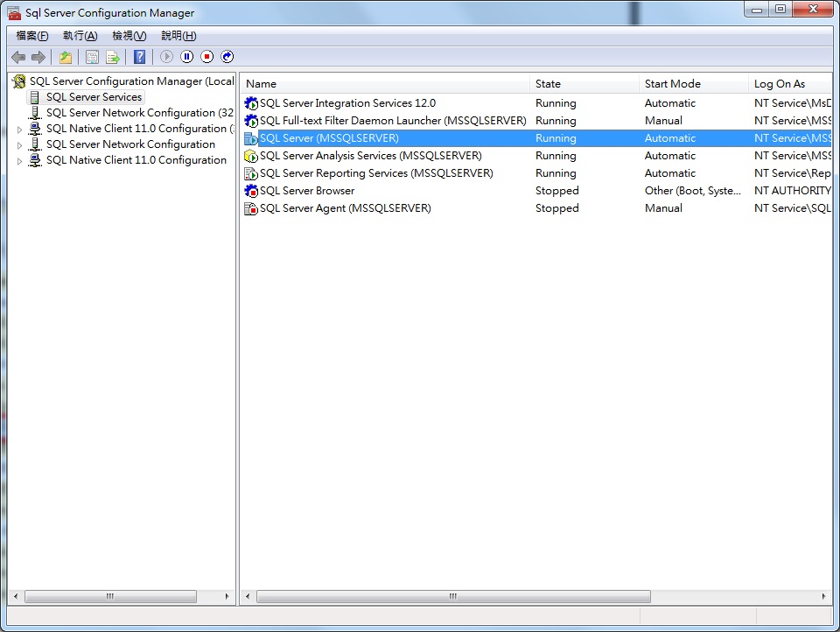
Task: Click the Up one level folder icon
Action: 66,57
